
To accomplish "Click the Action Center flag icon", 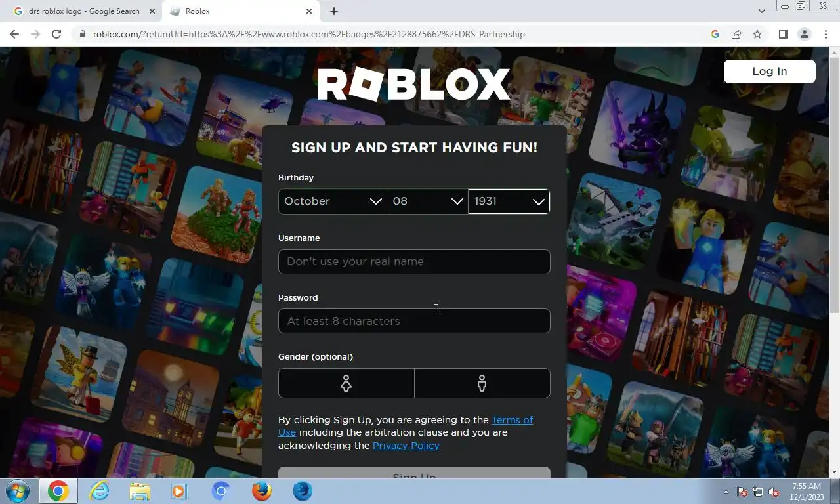I will pyautogui.click(x=742, y=492).
